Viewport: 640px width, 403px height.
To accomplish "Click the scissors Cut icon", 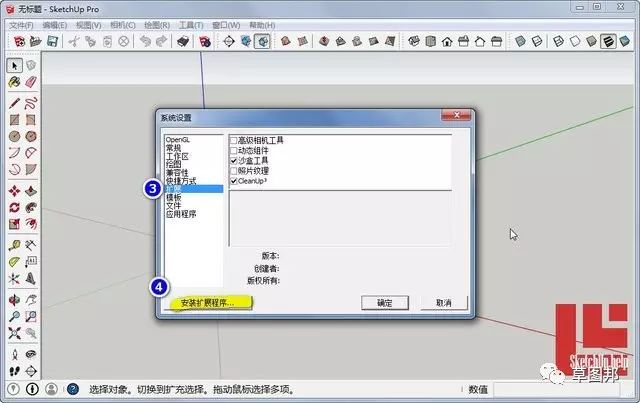I will pyautogui.click(x=74, y=41).
